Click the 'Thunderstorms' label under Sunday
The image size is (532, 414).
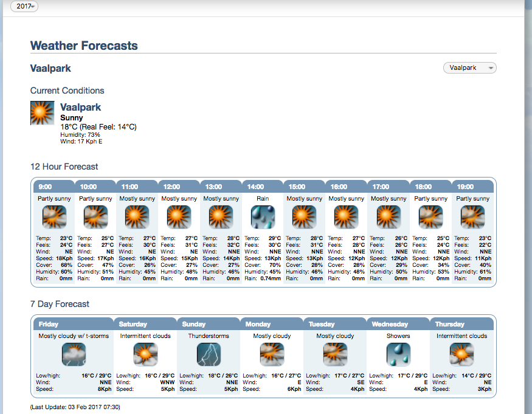(x=209, y=336)
